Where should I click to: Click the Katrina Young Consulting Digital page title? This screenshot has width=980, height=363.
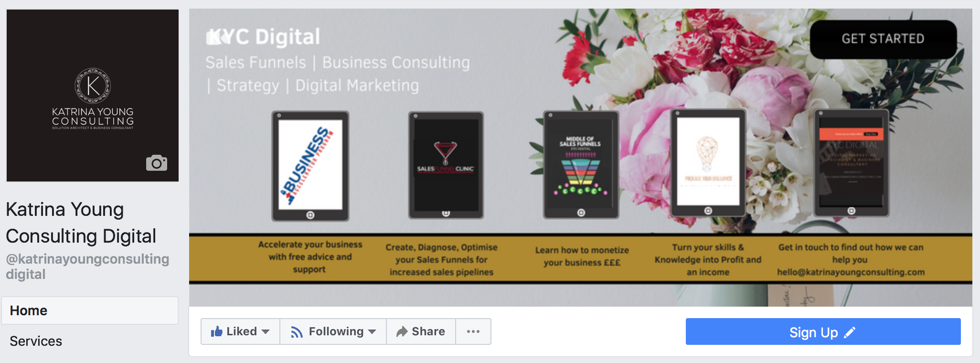pyautogui.click(x=81, y=223)
